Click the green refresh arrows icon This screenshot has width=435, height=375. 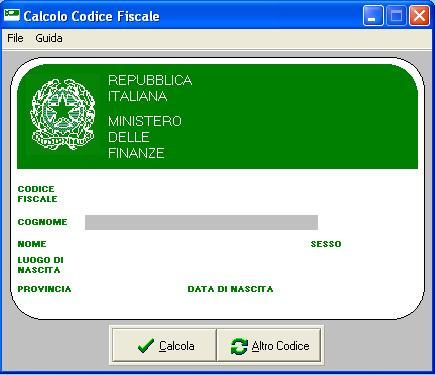(239, 346)
